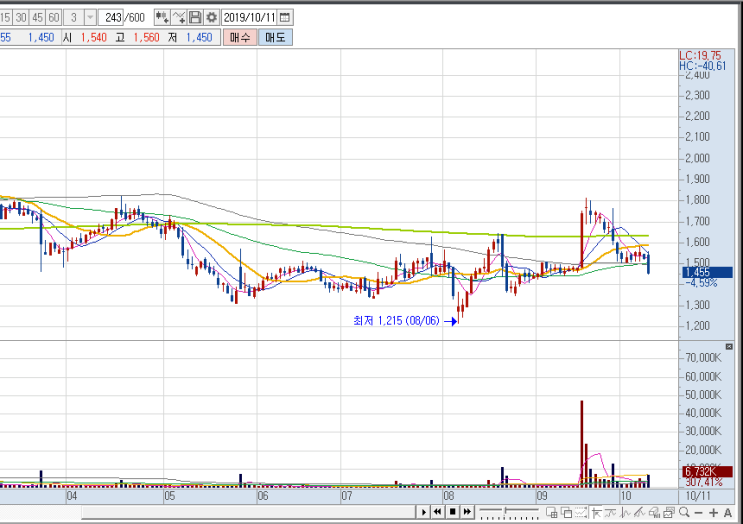This screenshot has width=743, height=524.
Task: Click the 09 month label on time axis
Action: tap(542, 496)
